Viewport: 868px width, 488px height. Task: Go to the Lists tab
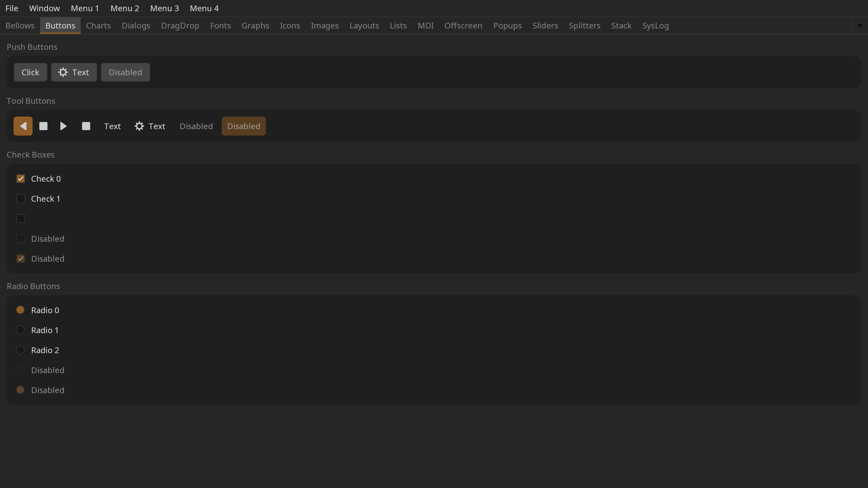(x=398, y=26)
